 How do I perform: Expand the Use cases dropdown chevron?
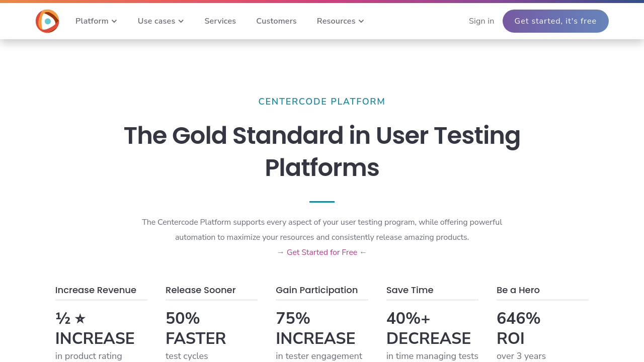(x=181, y=21)
